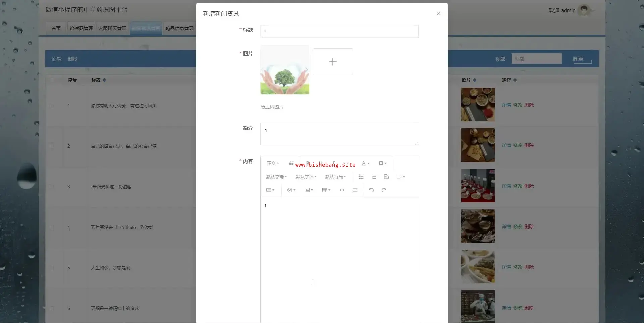Insert a horizontal divider line
644x323 pixels.
[355, 190]
